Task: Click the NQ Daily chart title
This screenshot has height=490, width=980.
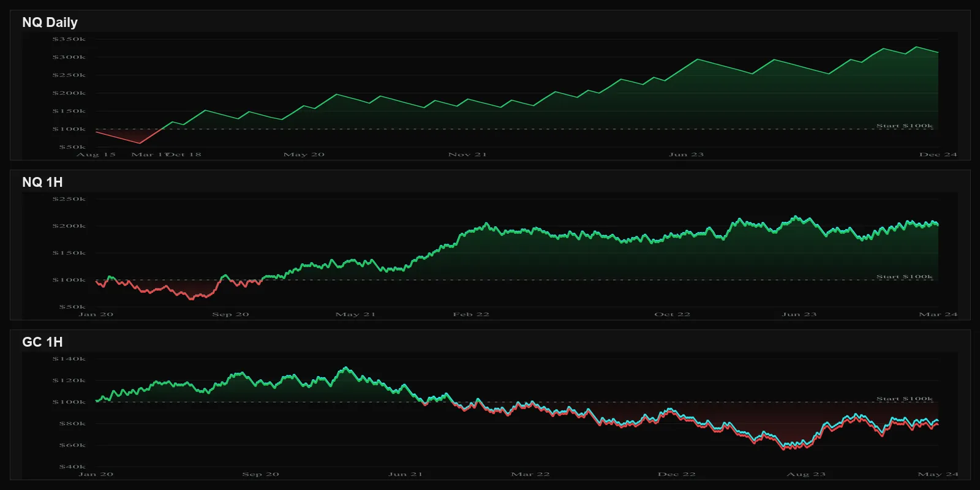Action: (50, 23)
